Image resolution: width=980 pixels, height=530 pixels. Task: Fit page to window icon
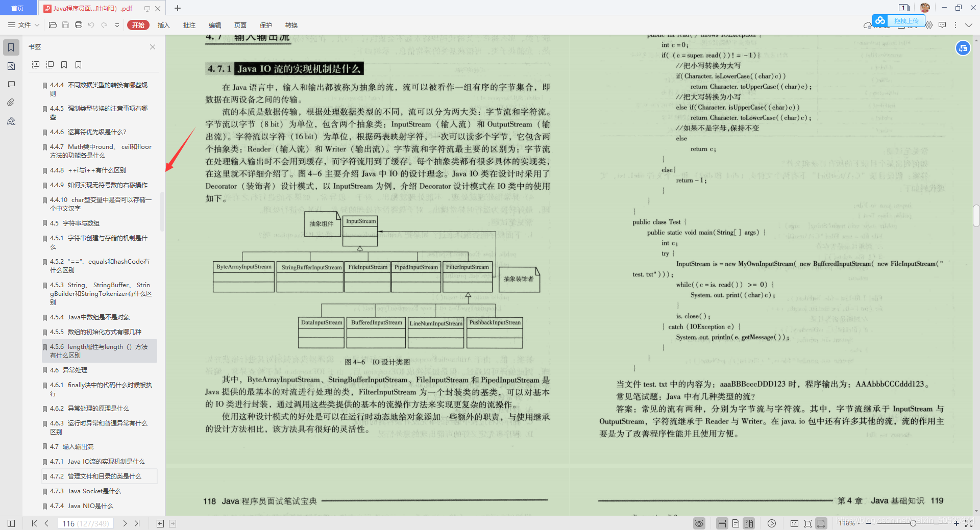pos(807,523)
